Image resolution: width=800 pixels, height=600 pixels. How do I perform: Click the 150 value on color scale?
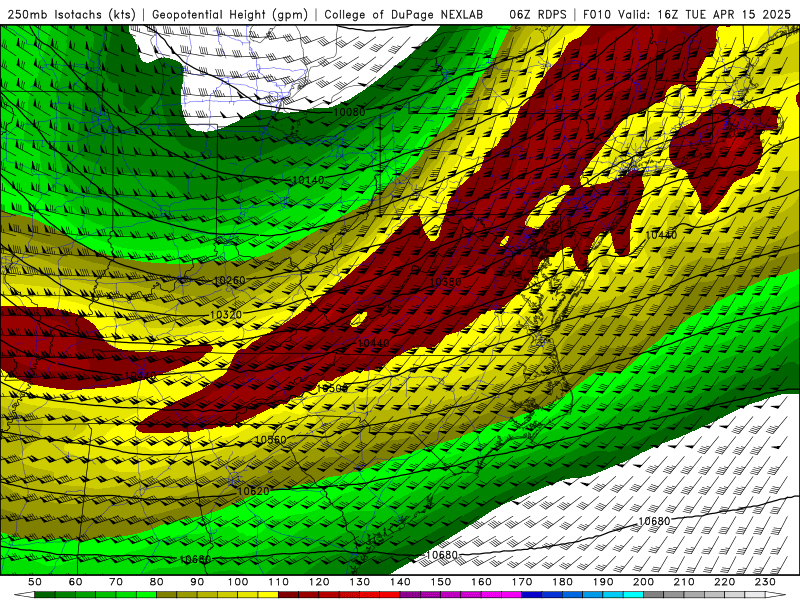click(441, 582)
